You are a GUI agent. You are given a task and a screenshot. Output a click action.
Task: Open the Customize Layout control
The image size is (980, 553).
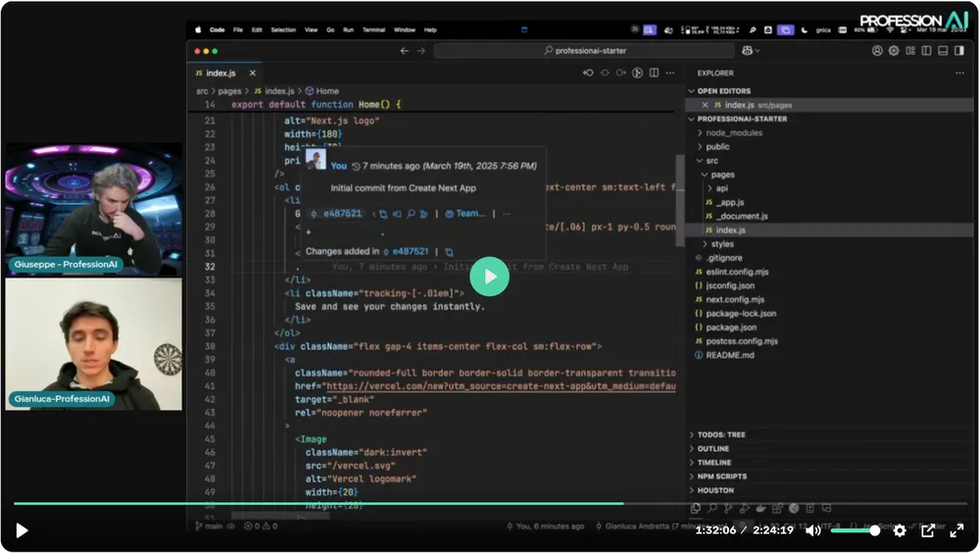[910, 51]
